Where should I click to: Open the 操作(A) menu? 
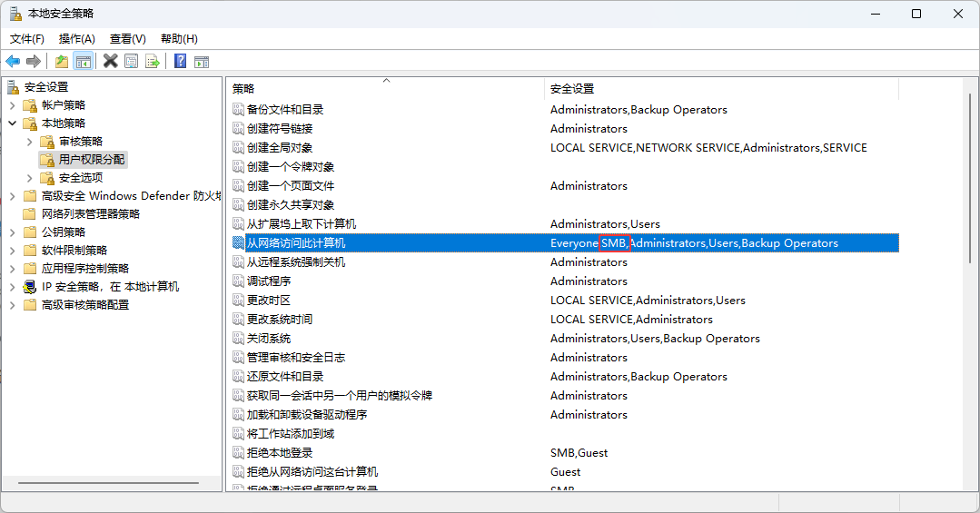76,39
